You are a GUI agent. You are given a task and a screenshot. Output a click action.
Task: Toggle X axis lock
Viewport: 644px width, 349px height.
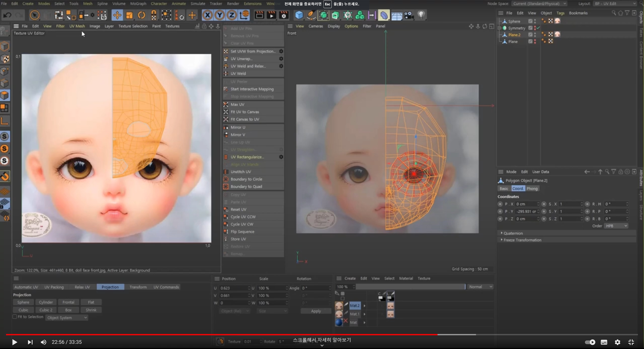207,15
